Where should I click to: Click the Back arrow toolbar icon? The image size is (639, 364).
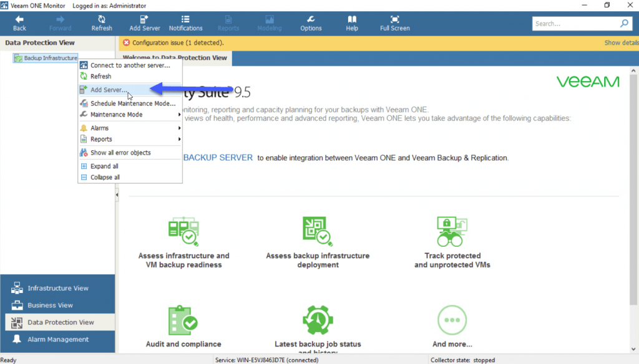click(19, 19)
